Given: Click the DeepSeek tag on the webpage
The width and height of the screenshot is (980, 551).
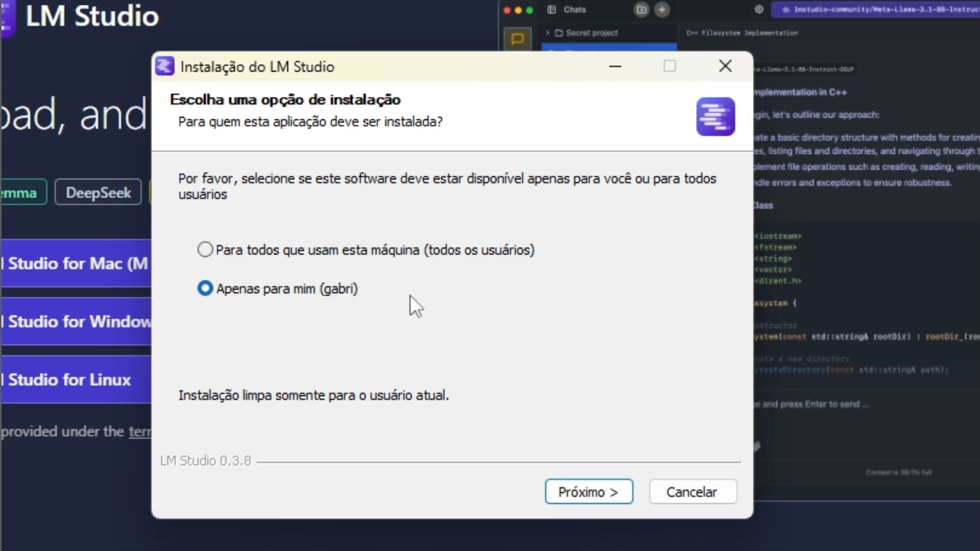Looking at the screenshot, I should click(98, 193).
